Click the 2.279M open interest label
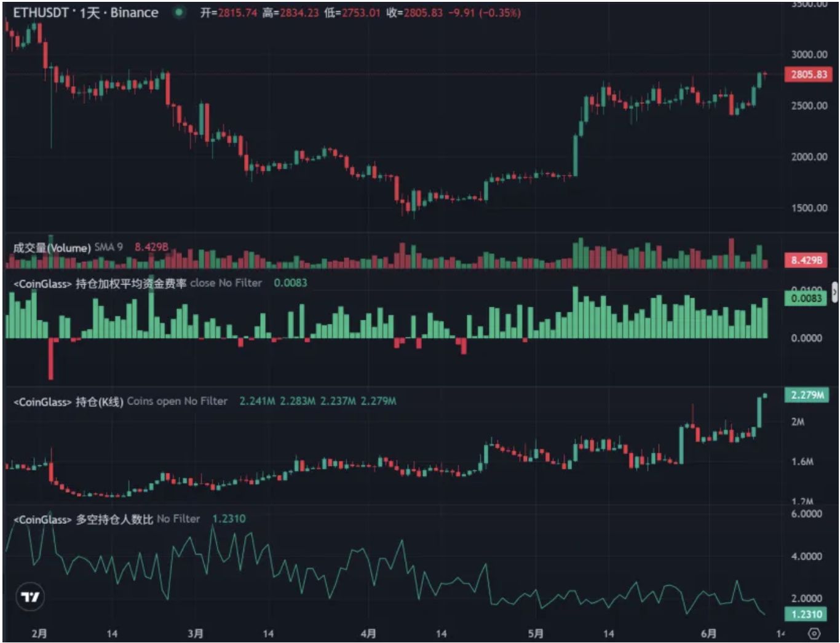Image resolution: width=840 pixels, height=643 pixels. [806, 395]
